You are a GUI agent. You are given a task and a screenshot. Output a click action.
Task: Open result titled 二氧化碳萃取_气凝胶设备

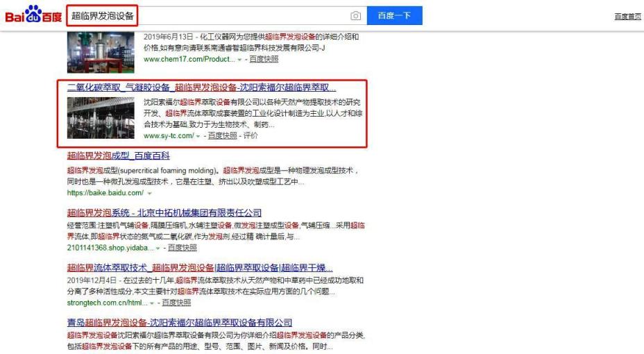click(x=201, y=87)
